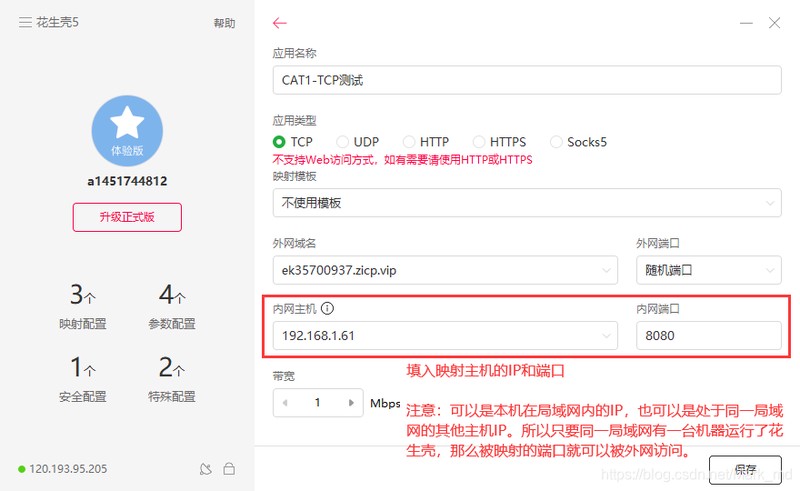The width and height of the screenshot is (800, 491).
Task: Click the account name a1451744812
Action: [127, 181]
